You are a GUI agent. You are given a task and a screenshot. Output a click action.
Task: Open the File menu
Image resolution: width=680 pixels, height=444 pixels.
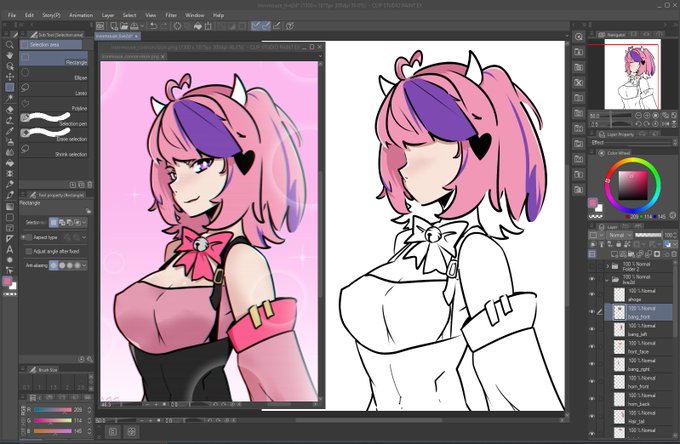click(x=12, y=15)
